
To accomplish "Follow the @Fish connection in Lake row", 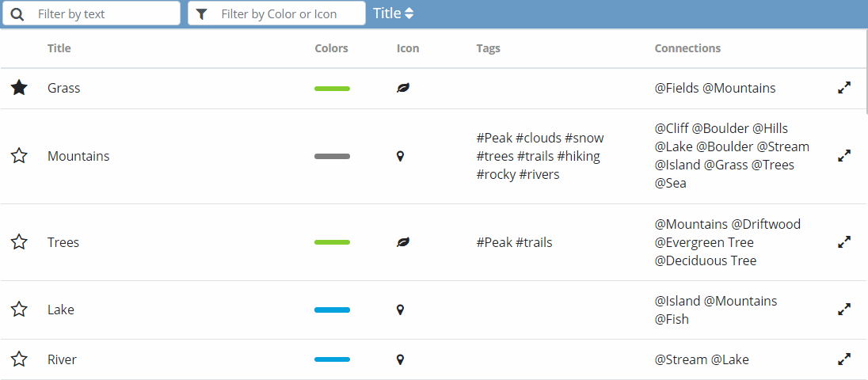I will click(672, 319).
